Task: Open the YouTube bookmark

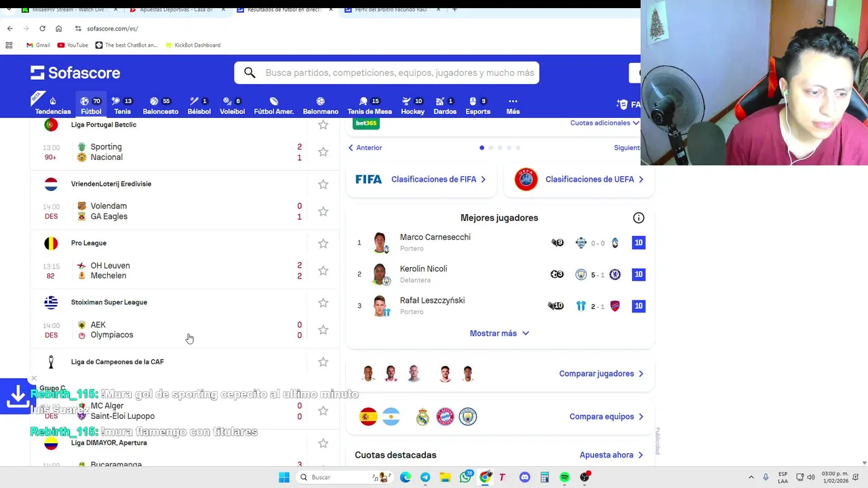Action: tap(73, 45)
